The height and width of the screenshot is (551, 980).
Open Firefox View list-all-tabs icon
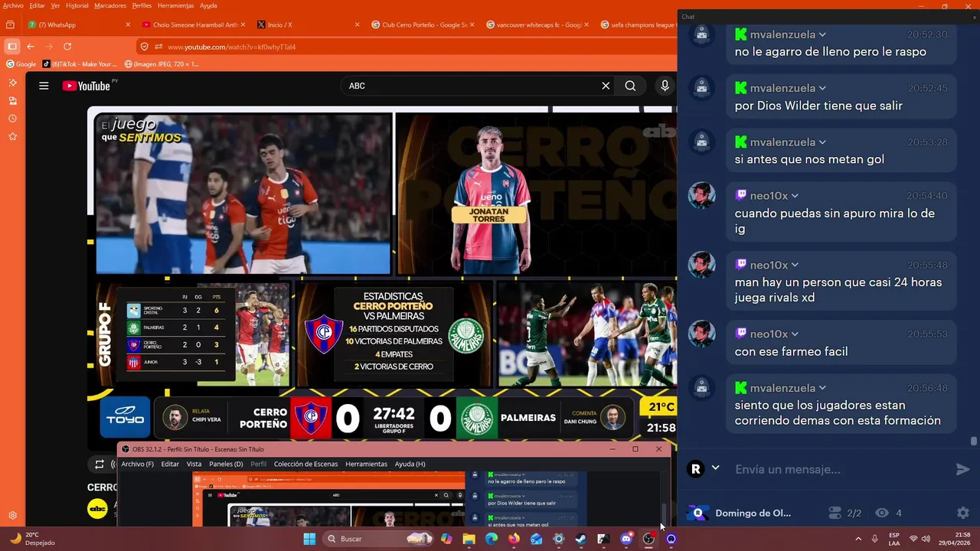click(x=10, y=24)
